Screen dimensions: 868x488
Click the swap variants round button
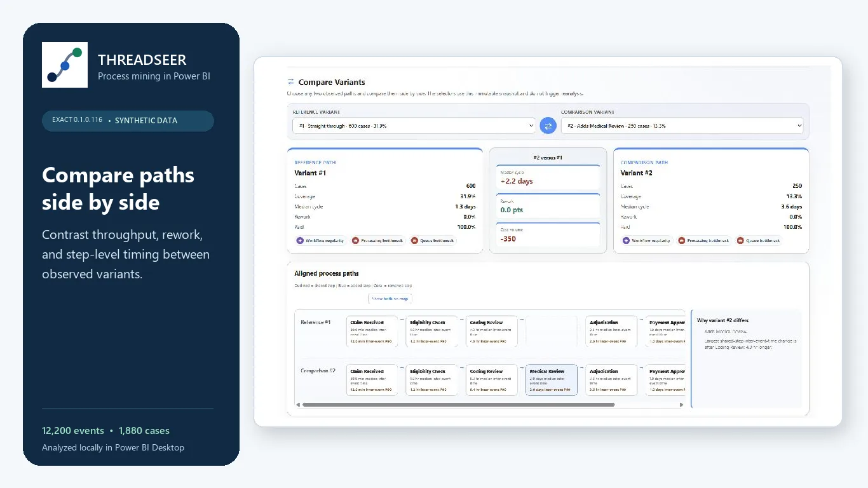point(548,126)
